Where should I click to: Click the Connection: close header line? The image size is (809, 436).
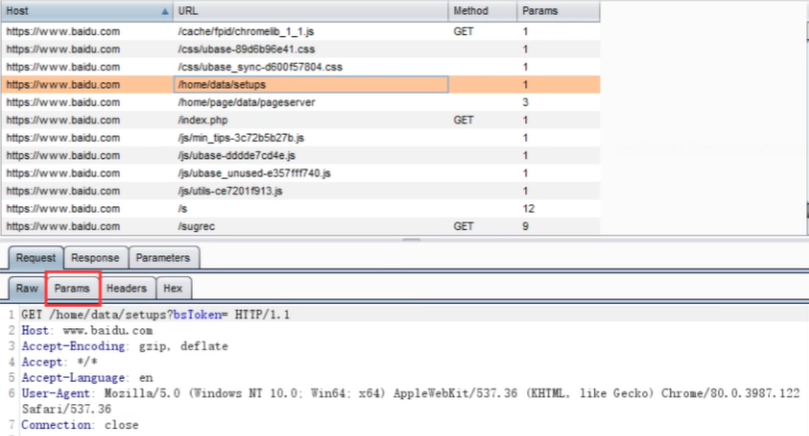[x=80, y=425]
